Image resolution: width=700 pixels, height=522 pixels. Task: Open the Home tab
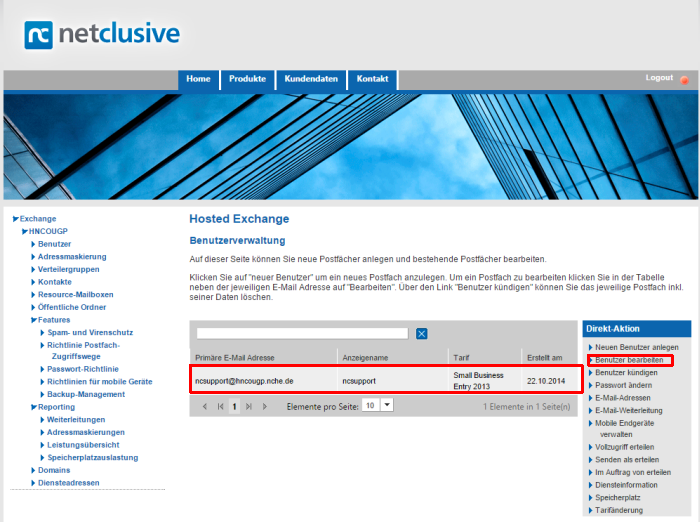(x=198, y=79)
